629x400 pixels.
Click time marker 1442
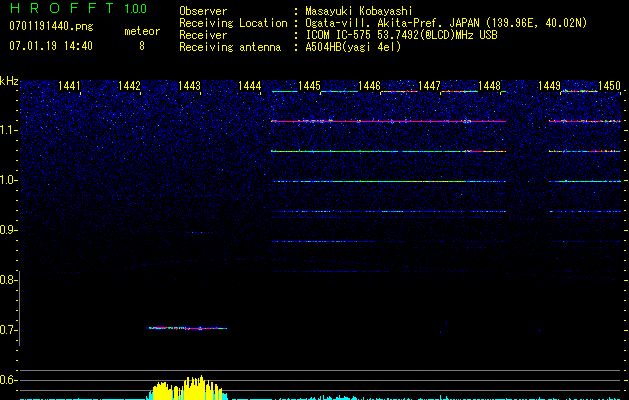tap(129, 86)
